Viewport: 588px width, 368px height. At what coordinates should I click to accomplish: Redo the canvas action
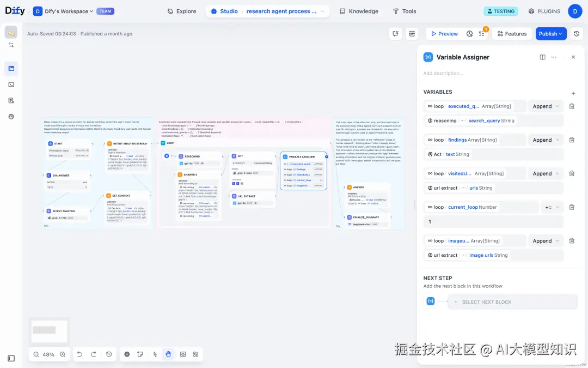[x=94, y=354]
